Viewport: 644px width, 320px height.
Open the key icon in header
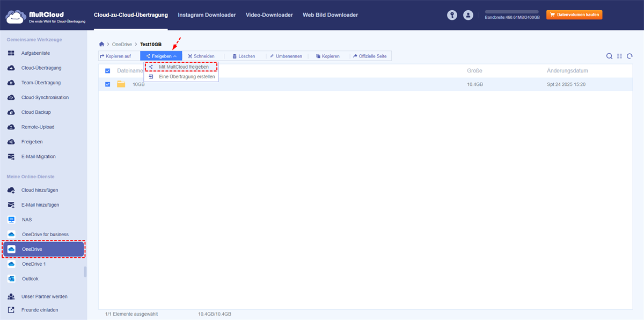(452, 15)
